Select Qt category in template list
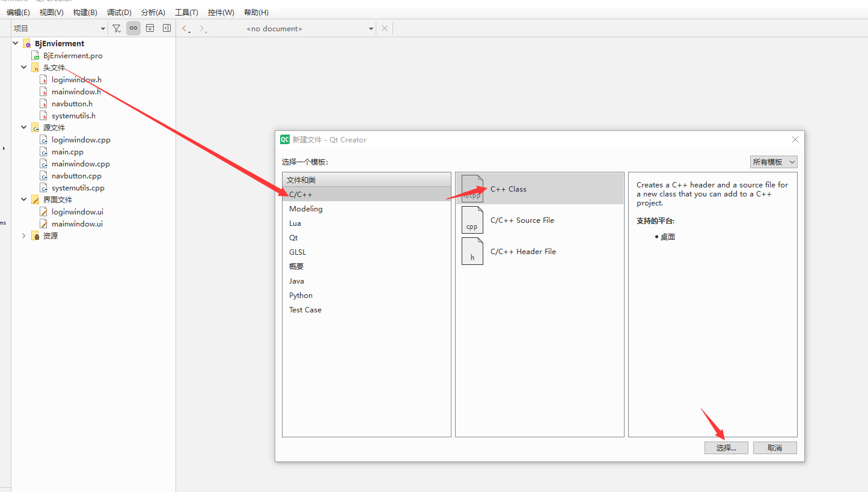The height and width of the screenshot is (492, 868). (x=367, y=237)
